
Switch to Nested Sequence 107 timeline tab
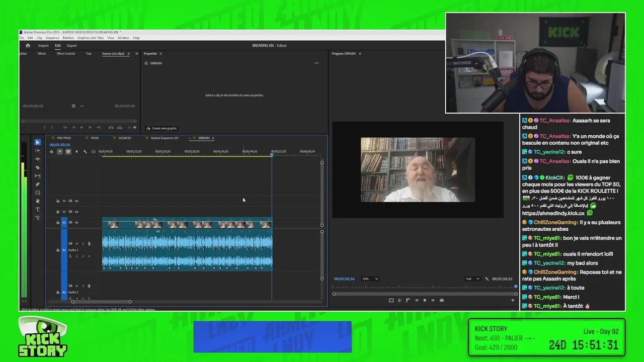click(165, 138)
